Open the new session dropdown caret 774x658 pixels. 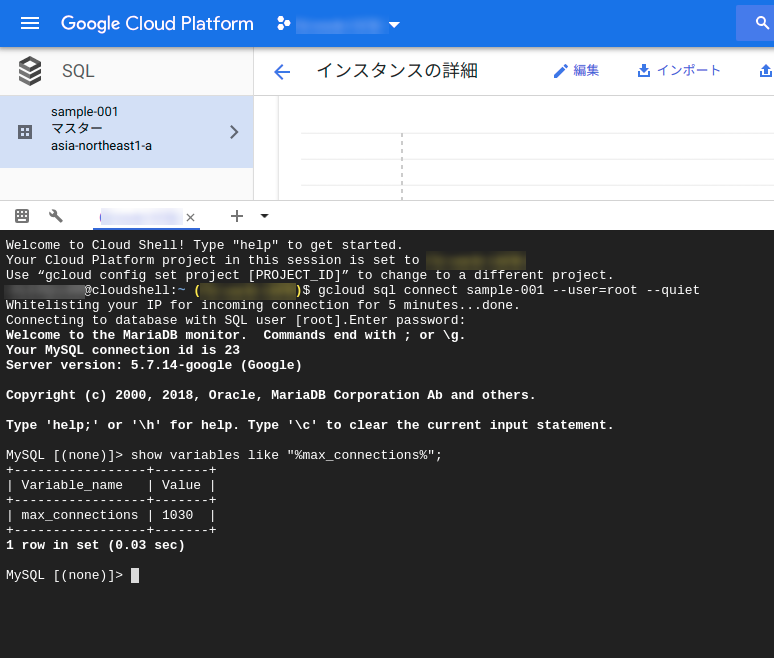pos(265,216)
